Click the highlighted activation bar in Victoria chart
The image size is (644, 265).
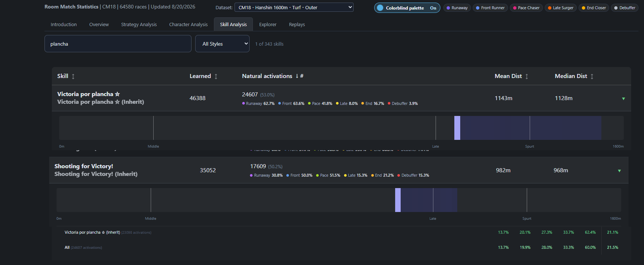457,128
